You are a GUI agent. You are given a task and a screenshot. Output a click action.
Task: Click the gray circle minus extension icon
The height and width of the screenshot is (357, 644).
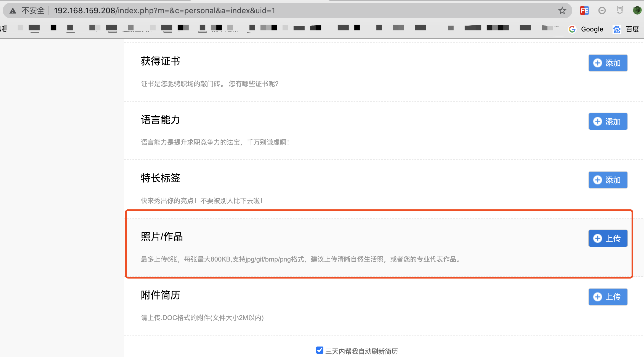click(x=602, y=10)
